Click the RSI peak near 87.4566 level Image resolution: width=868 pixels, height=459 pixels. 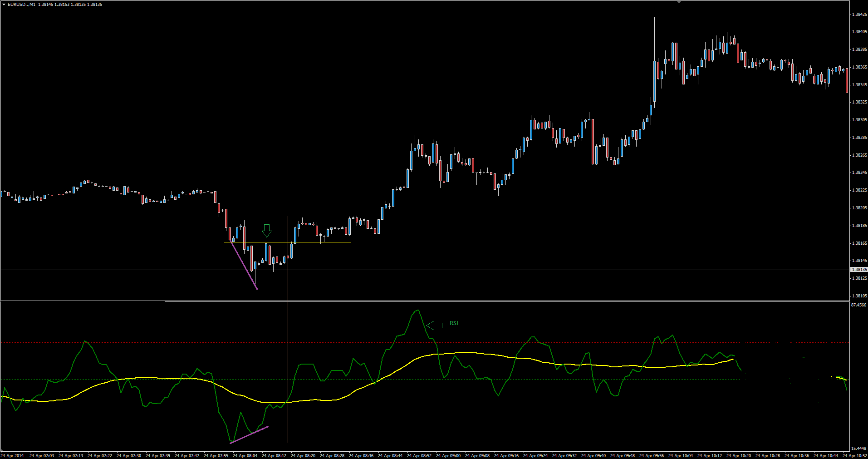click(x=417, y=311)
